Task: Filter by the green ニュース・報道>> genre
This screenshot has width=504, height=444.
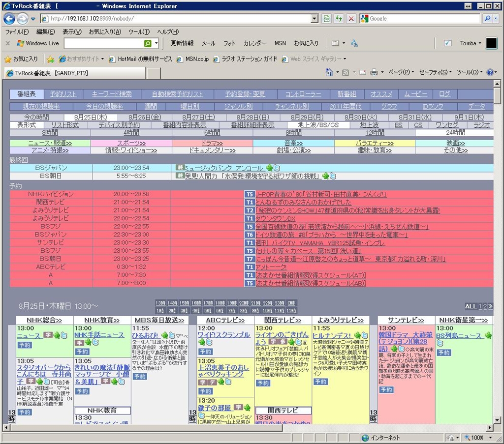Action: coord(50,143)
